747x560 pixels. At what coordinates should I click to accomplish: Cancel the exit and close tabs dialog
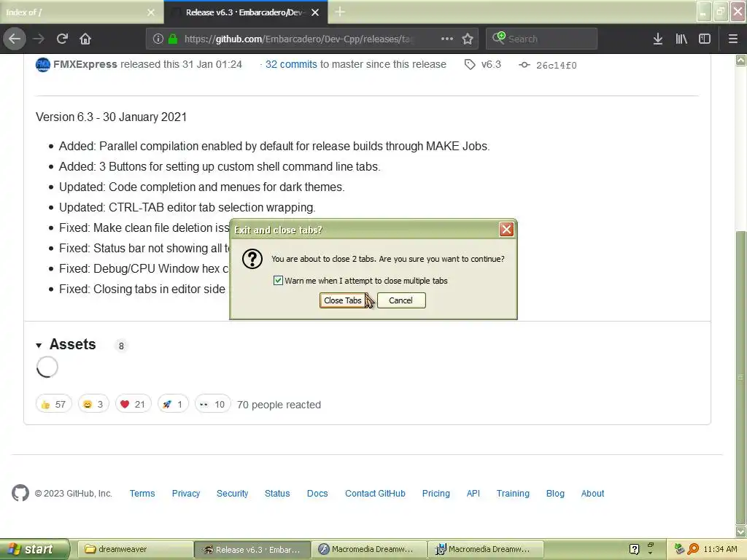pyautogui.click(x=400, y=300)
